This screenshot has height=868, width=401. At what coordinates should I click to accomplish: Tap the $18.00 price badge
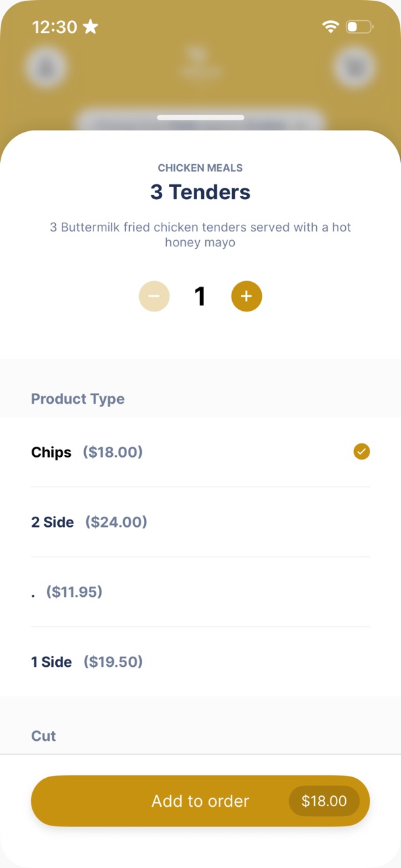[x=324, y=801]
